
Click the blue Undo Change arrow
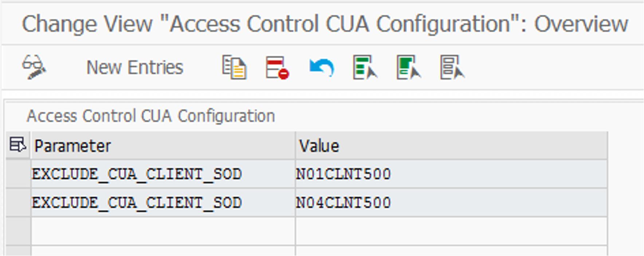321,67
